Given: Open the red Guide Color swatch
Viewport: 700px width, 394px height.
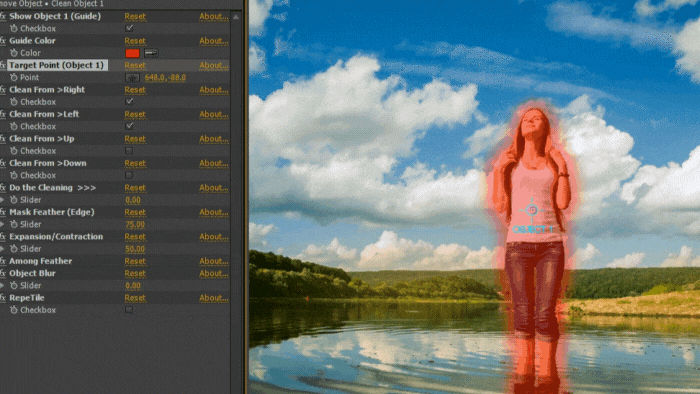Looking at the screenshot, I should coord(133,53).
